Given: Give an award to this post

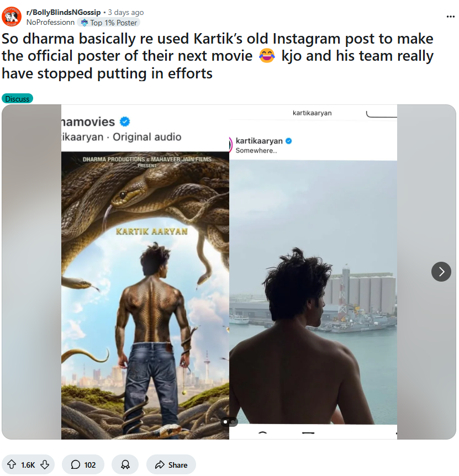Looking at the screenshot, I should pyautogui.click(x=125, y=465).
